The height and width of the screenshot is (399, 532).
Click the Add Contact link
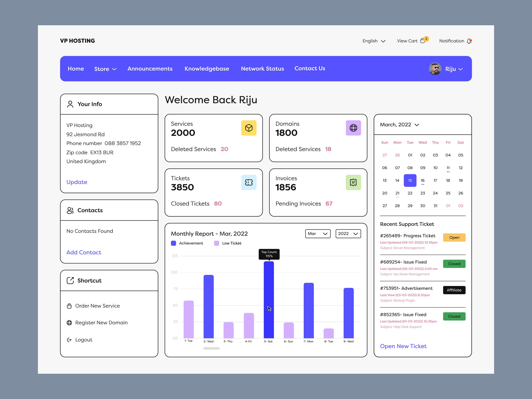pos(84,252)
